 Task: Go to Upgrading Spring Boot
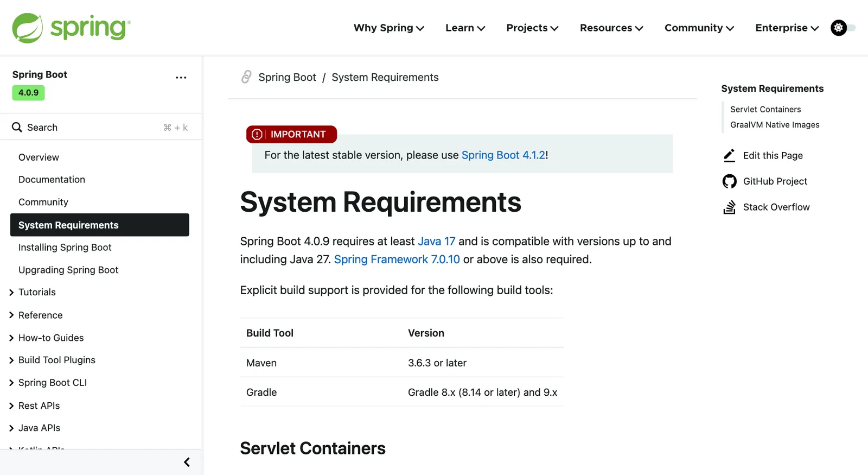click(x=68, y=270)
